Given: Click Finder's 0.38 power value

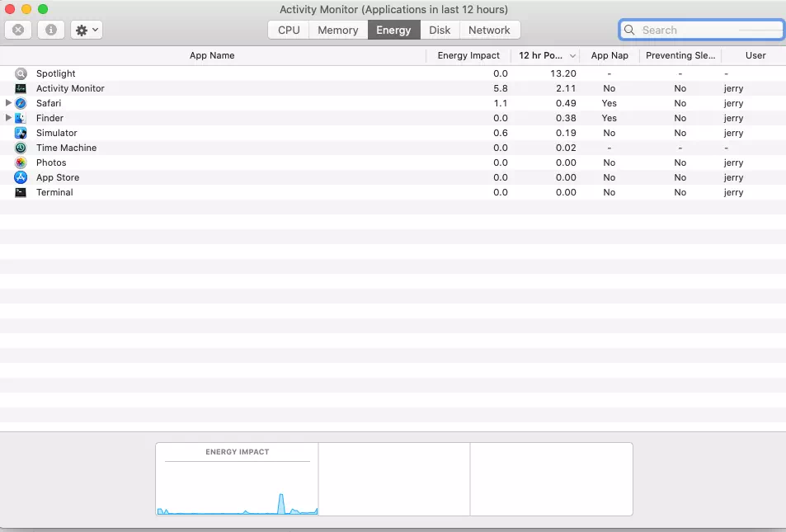Looking at the screenshot, I should click(566, 118).
